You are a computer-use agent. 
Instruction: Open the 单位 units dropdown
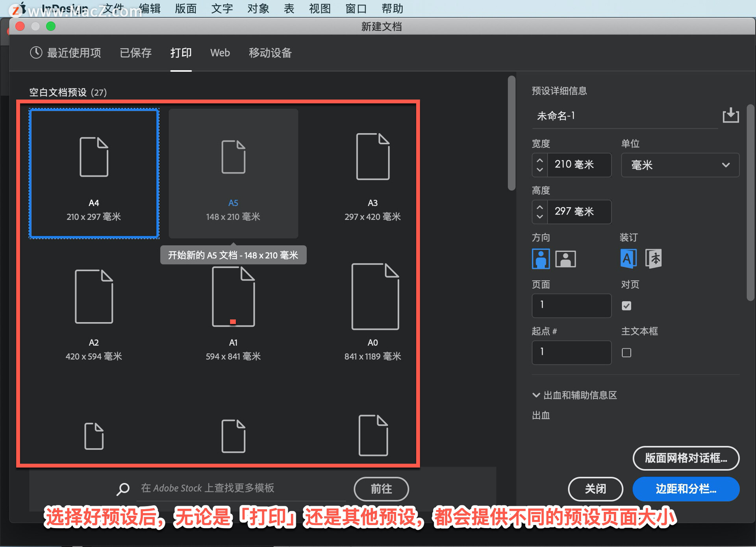coord(680,165)
